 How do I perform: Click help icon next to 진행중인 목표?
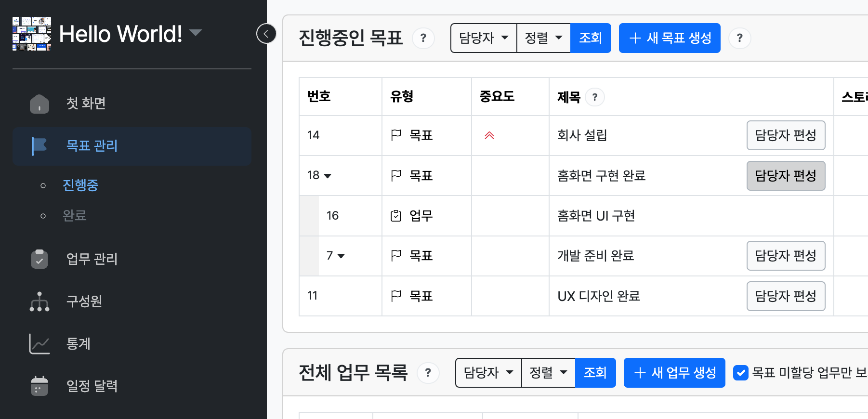[423, 38]
